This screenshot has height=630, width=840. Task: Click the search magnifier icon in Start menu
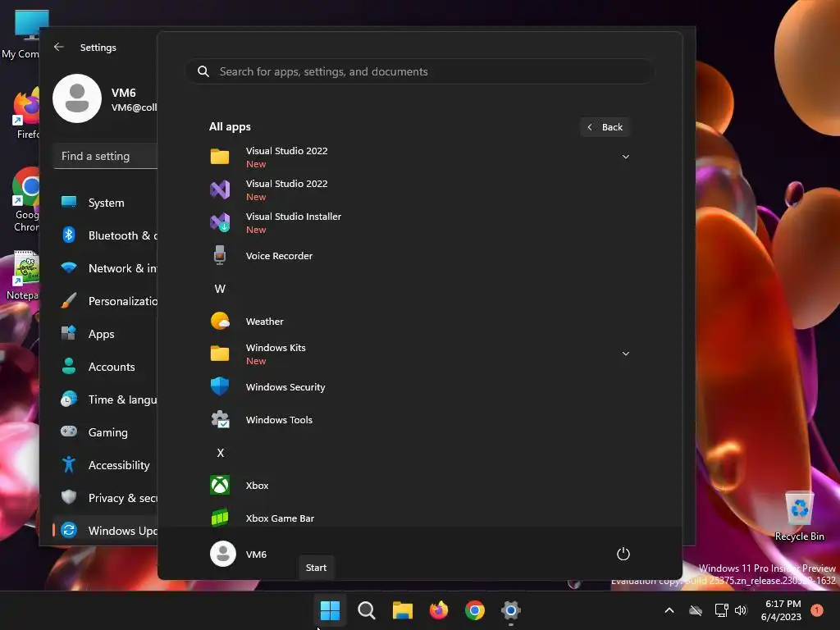coord(203,71)
